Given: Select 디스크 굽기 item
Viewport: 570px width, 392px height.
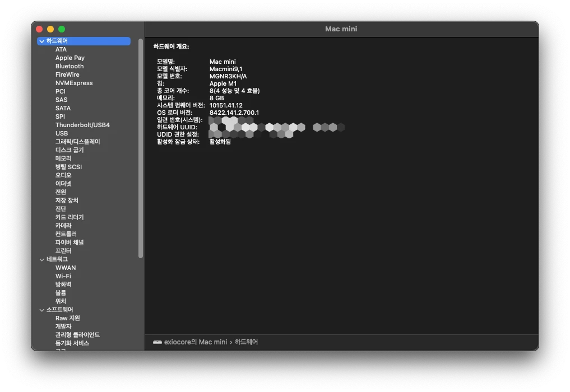Looking at the screenshot, I should pyautogui.click(x=69, y=150).
